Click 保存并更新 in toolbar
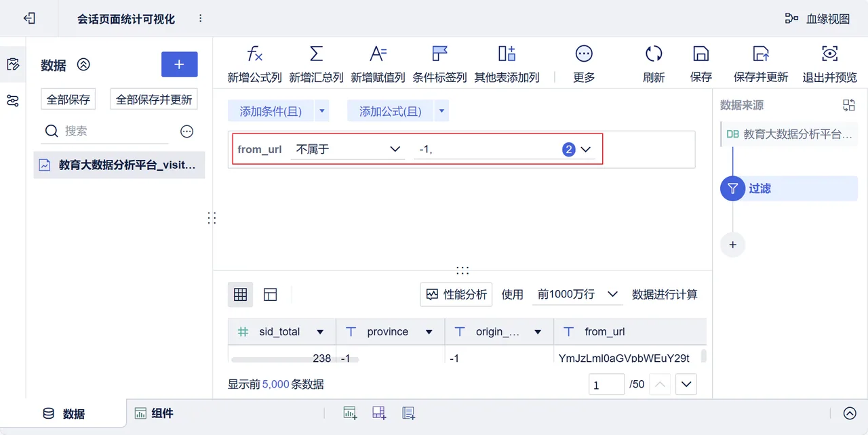 click(761, 64)
